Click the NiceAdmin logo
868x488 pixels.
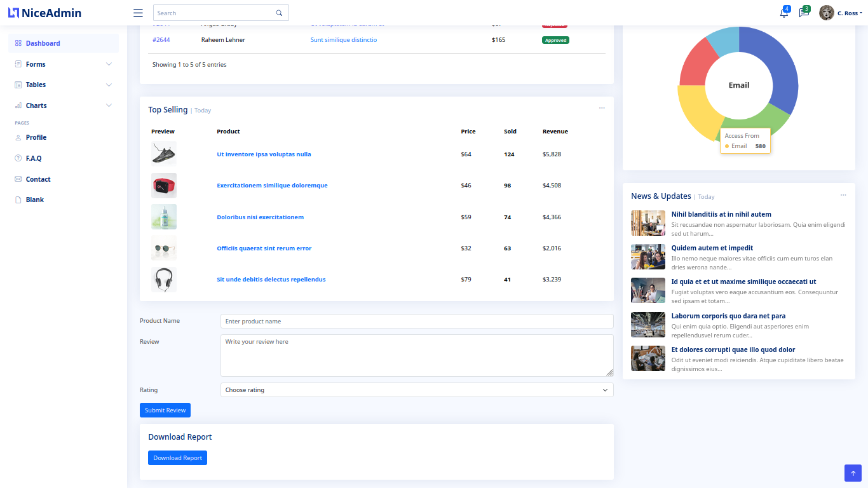[44, 13]
